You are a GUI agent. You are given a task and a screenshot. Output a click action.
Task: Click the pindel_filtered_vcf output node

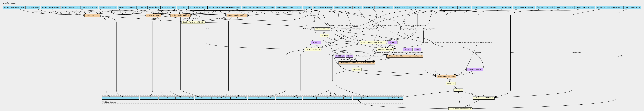pyautogui.click(x=202, y=98)
